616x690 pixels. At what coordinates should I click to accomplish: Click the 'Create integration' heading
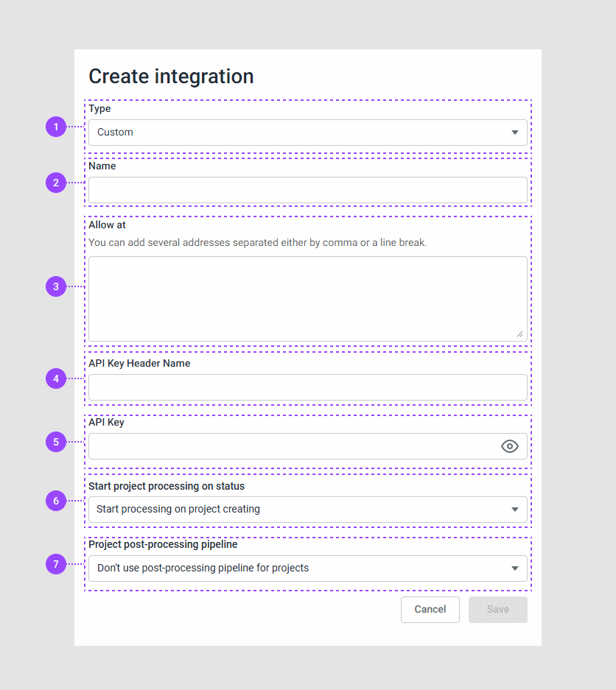[171, 77]
